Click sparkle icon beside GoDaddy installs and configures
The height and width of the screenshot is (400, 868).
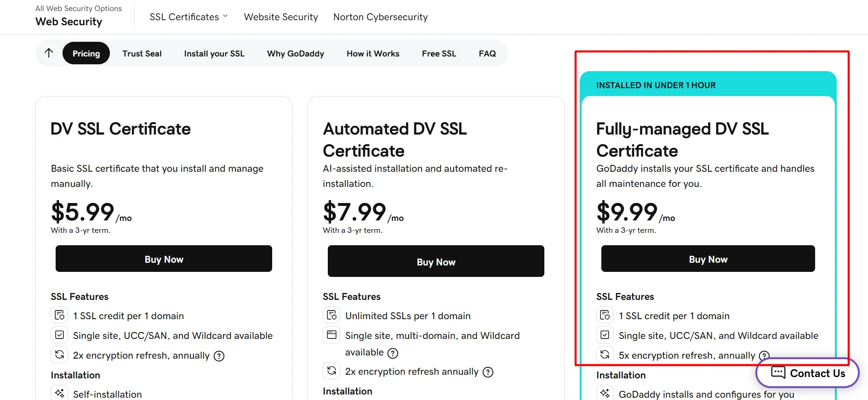click(605, 393)
